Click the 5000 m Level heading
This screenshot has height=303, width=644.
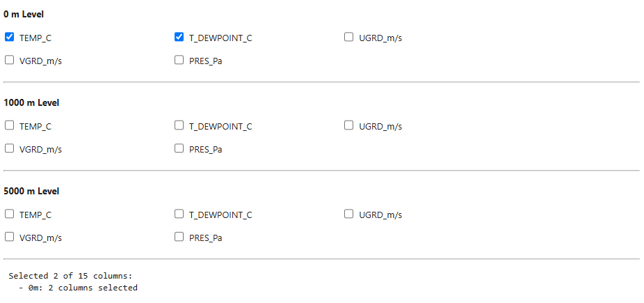pyautogui.click(x=31, y=192)
